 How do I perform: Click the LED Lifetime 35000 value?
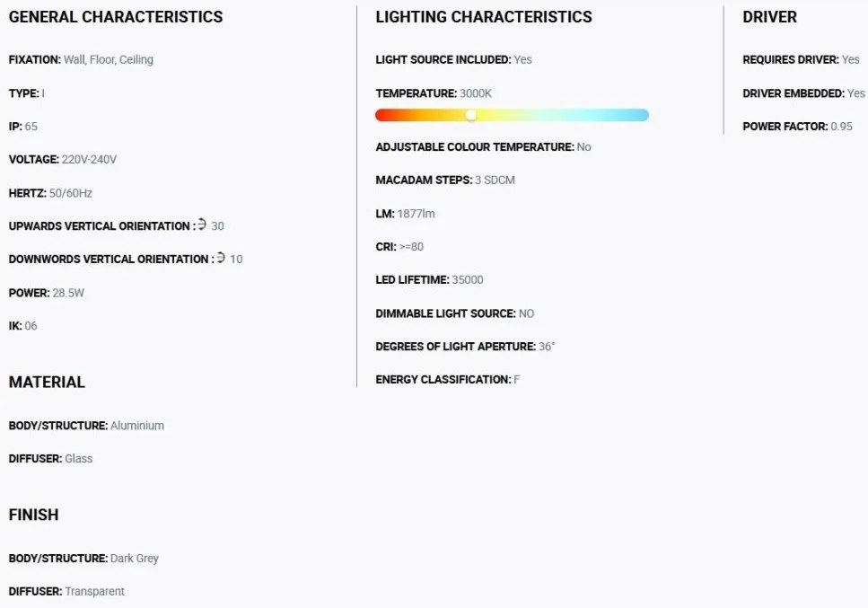point(468,279)
